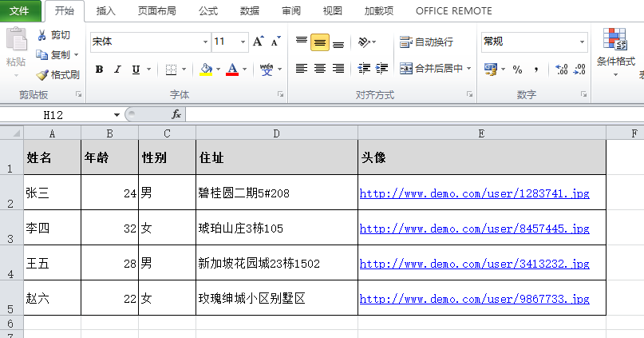Click the Paste clipboard icon
Screen dimensions: 644x338
[x=17, y=40]
